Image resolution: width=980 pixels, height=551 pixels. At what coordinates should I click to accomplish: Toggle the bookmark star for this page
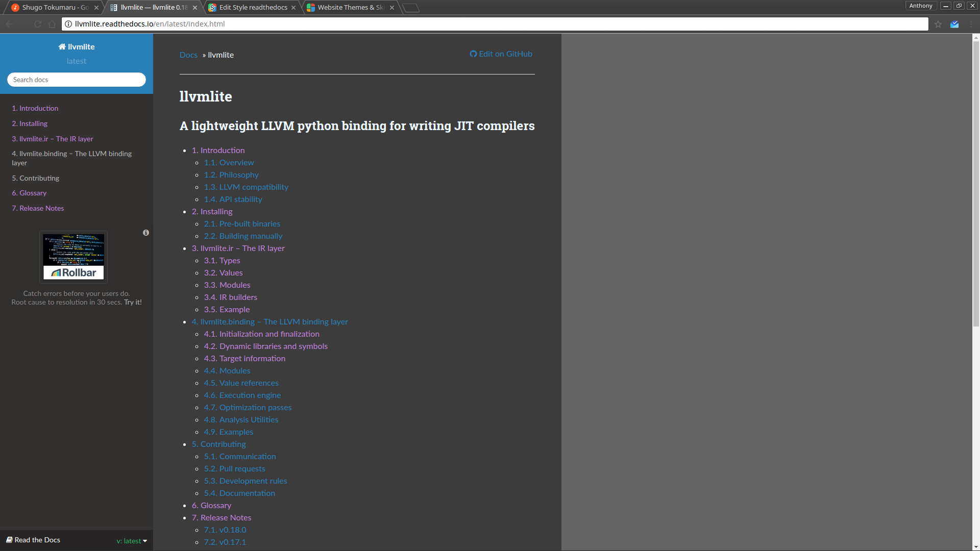pyautogui.click(x=938, y=24)
